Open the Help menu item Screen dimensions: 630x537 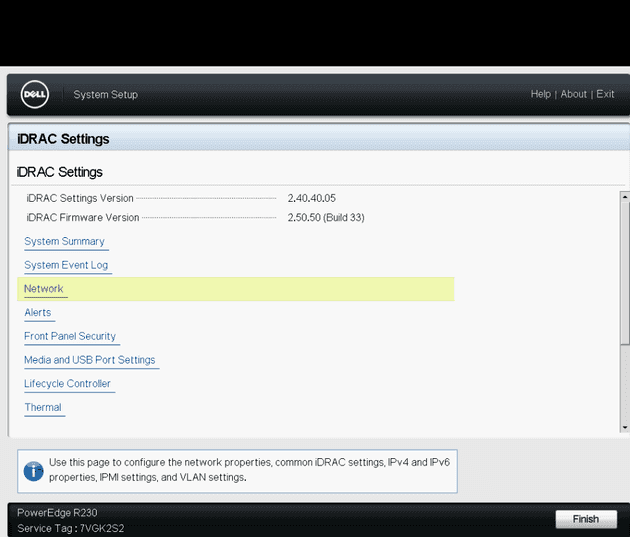pyautogui.click(x=540, y=94)
